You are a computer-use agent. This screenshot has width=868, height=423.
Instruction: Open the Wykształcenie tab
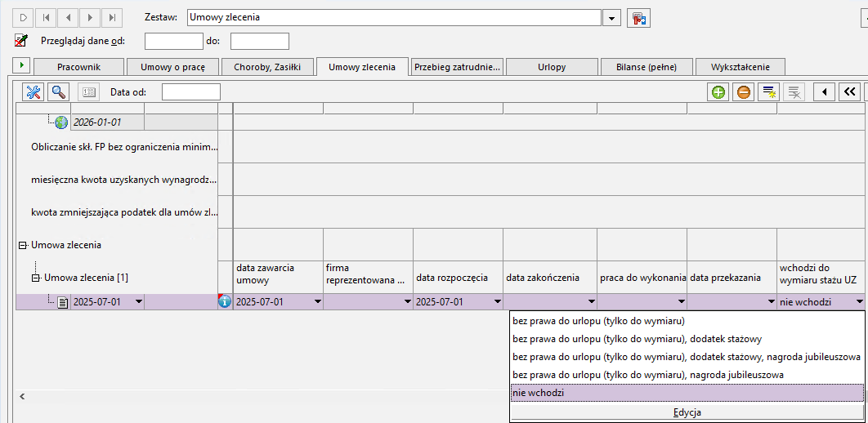coord(740,68)
